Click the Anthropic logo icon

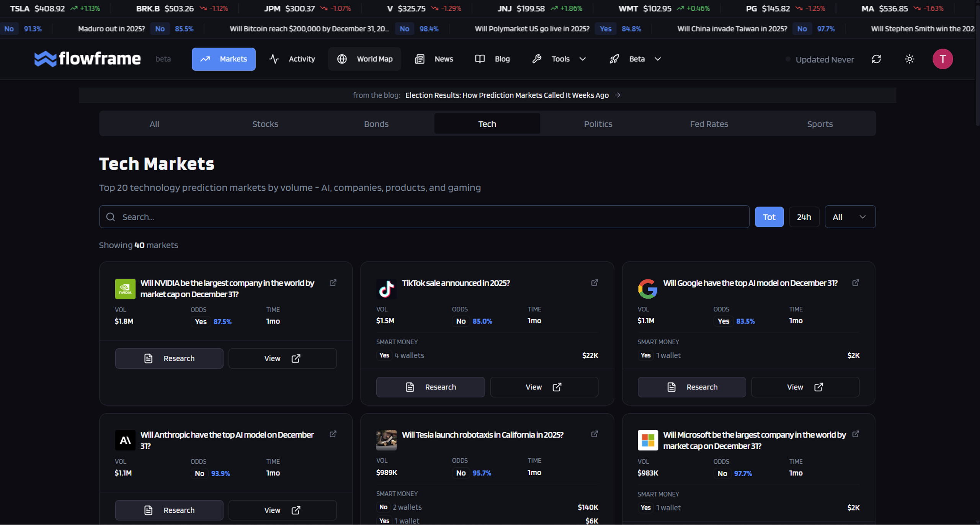[125, 440]
